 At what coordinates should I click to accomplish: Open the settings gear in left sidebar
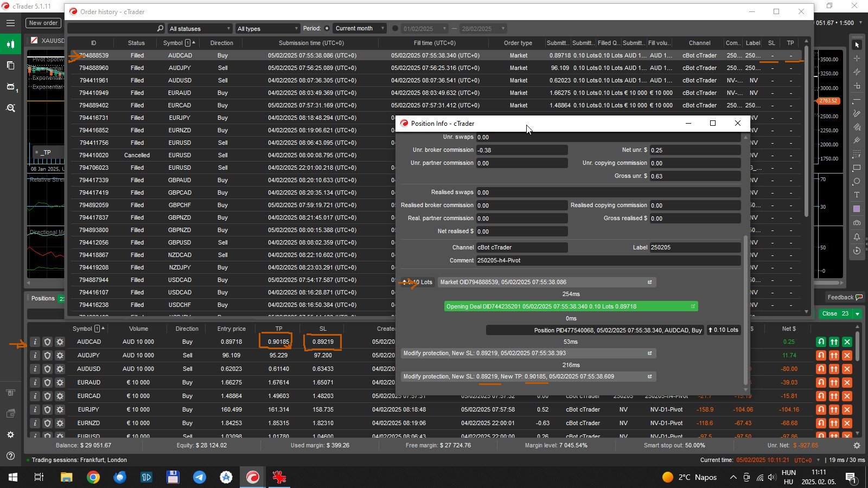coord(10,435)
